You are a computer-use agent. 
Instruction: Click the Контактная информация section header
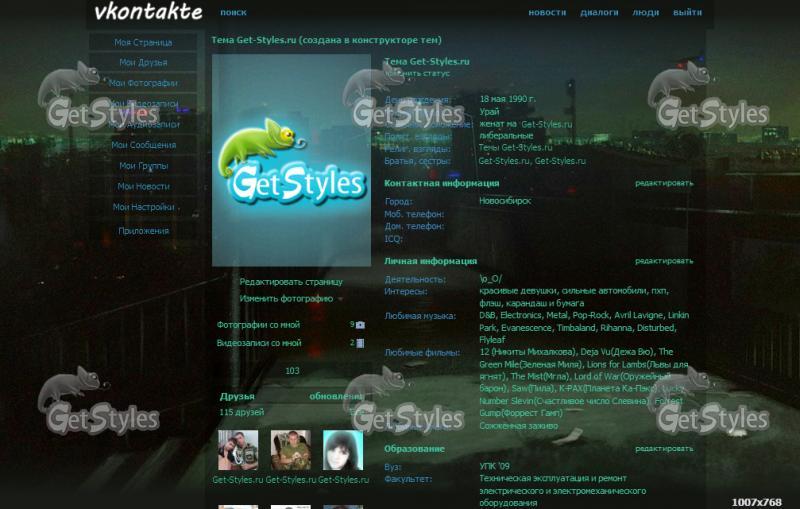point(441,183)
